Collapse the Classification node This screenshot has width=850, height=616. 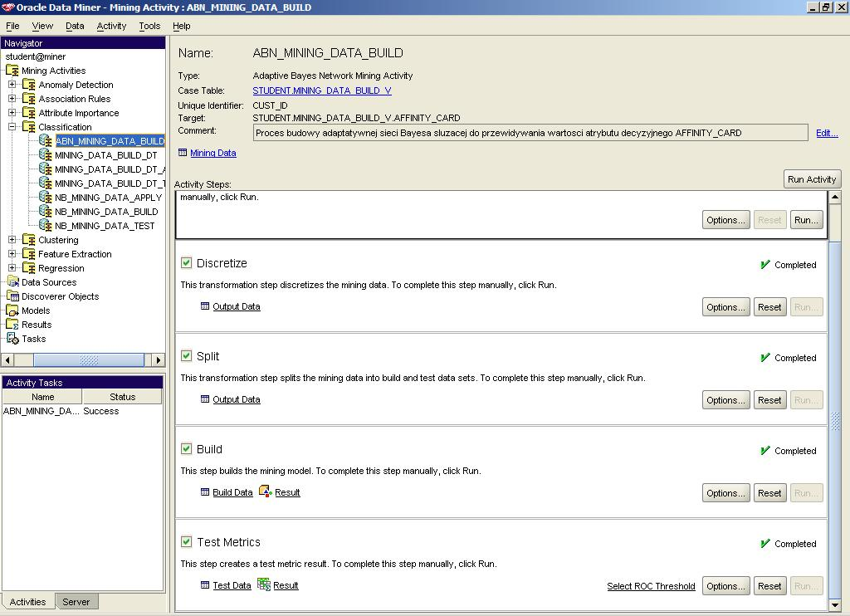tap(12, 126)
